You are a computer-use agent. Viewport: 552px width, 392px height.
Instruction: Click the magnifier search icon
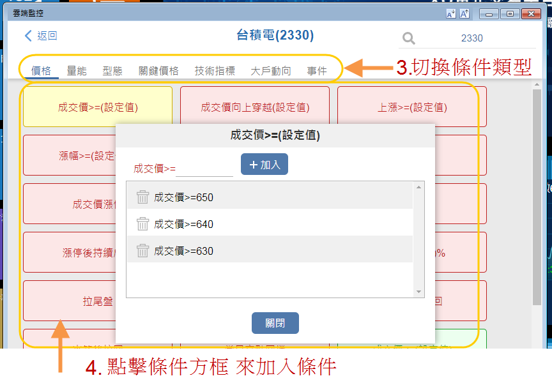pos(409,38)
